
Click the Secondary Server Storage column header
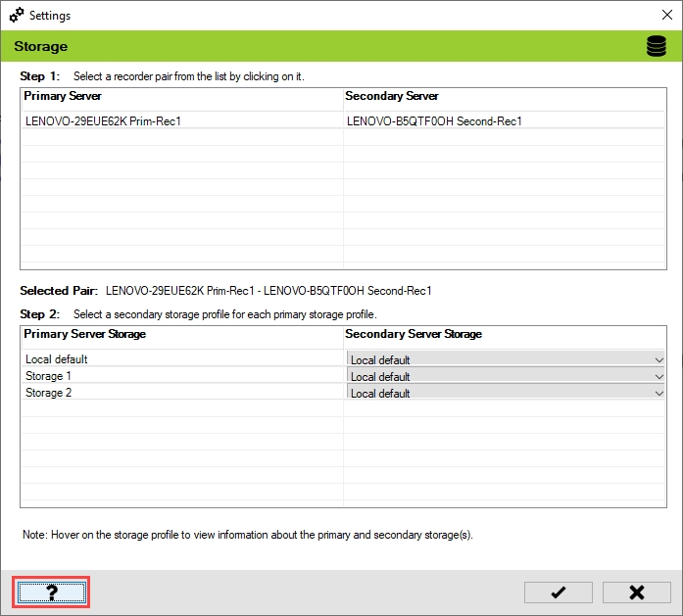click(414, 334)
